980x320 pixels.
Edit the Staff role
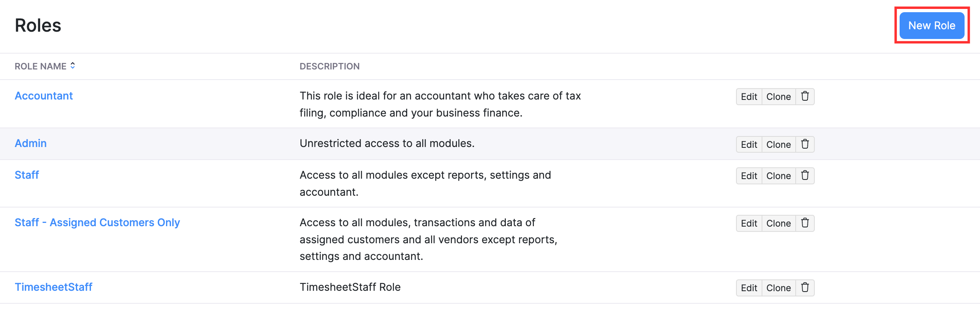(x=749, y=176)
